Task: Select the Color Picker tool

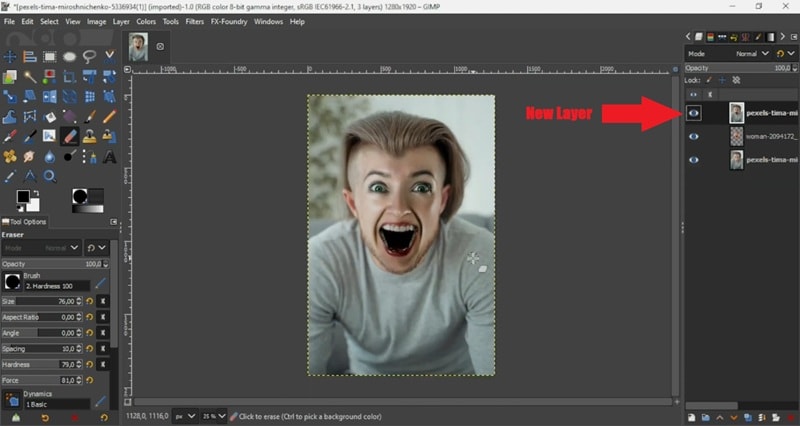Action: [x=10, y=176]
